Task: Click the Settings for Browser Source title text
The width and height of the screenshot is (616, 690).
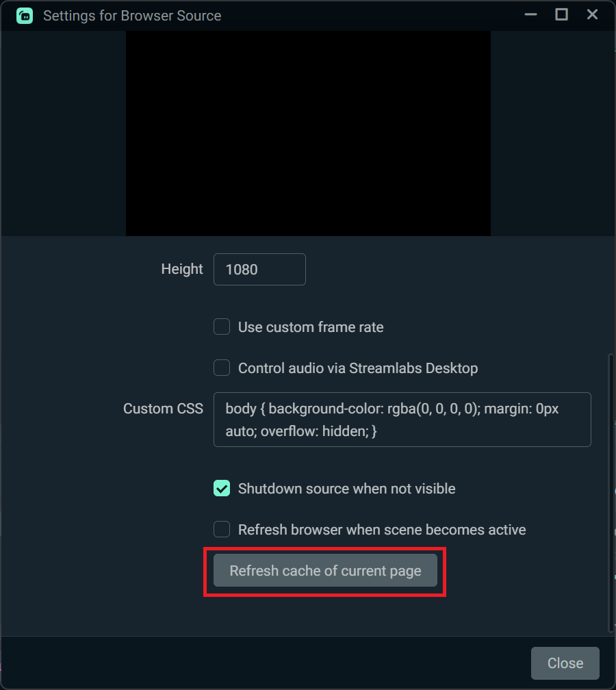Action: pyautogui.click(x=132, y=16)
